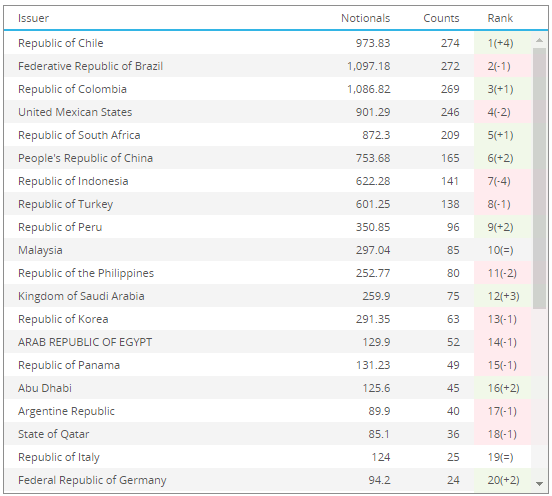This screenshot has height=496, width=552.
Task: Click notional value 1,097.18
Action: point(369,66)
